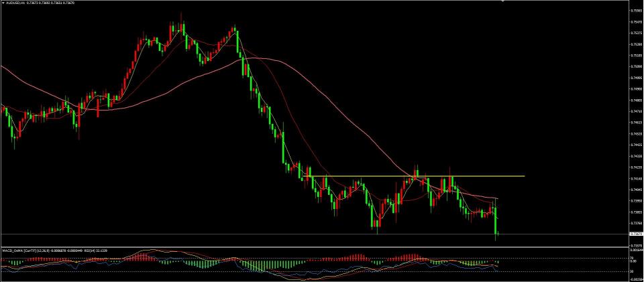The width and height of the screenshot is (644, 282).
Task: Open the chart menu triangle beside AUDUSD,H1
Action: [3, 3]
